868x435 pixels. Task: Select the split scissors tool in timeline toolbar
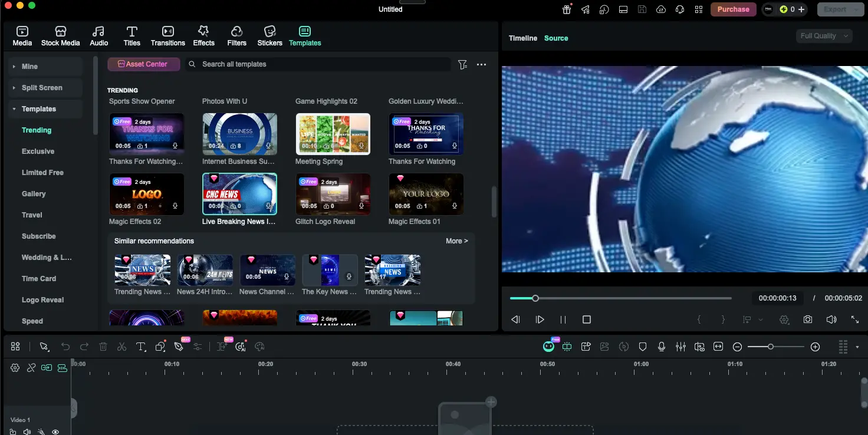[x=122, y=347]
